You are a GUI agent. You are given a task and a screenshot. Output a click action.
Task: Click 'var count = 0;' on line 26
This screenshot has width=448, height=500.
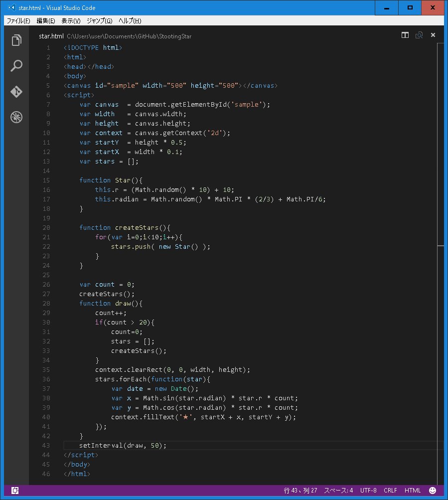point(107,285)
